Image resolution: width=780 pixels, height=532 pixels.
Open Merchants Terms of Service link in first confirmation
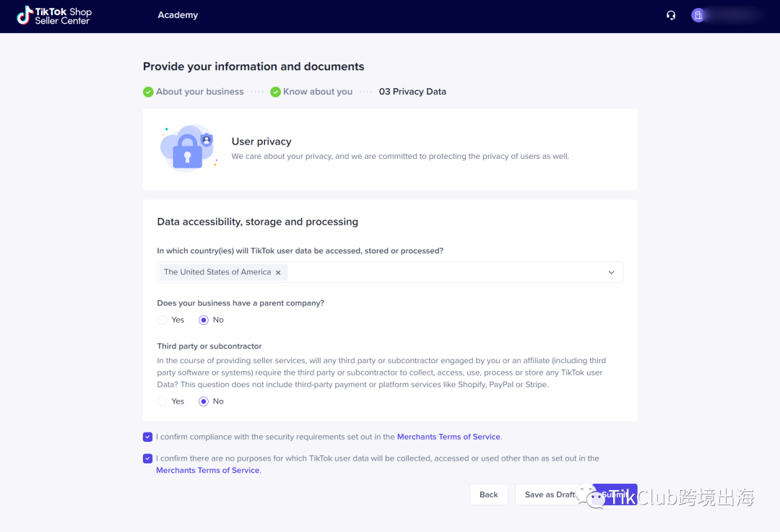[x=448, y=437]
